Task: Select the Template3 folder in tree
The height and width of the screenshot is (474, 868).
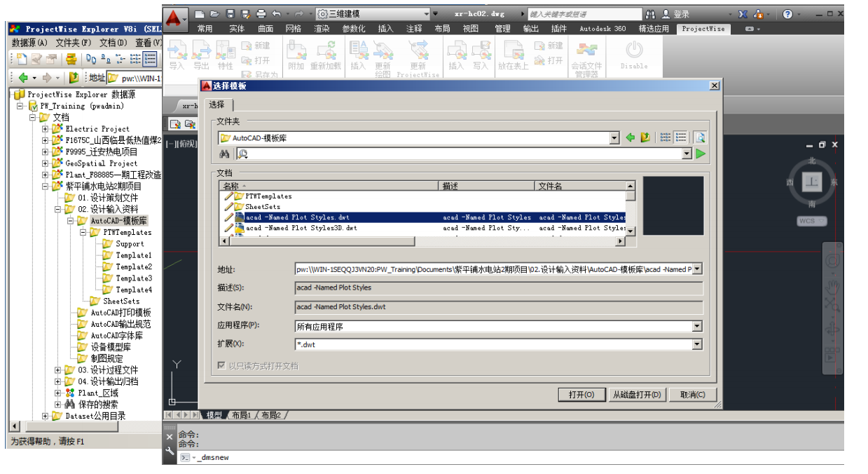Action: 133,278
